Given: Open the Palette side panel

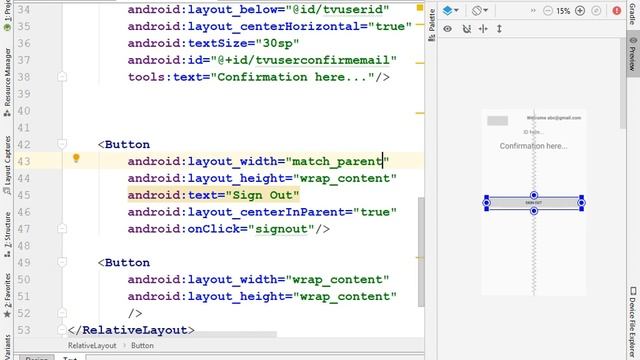Looking at the screenshot, I should (x=431, y=25).
